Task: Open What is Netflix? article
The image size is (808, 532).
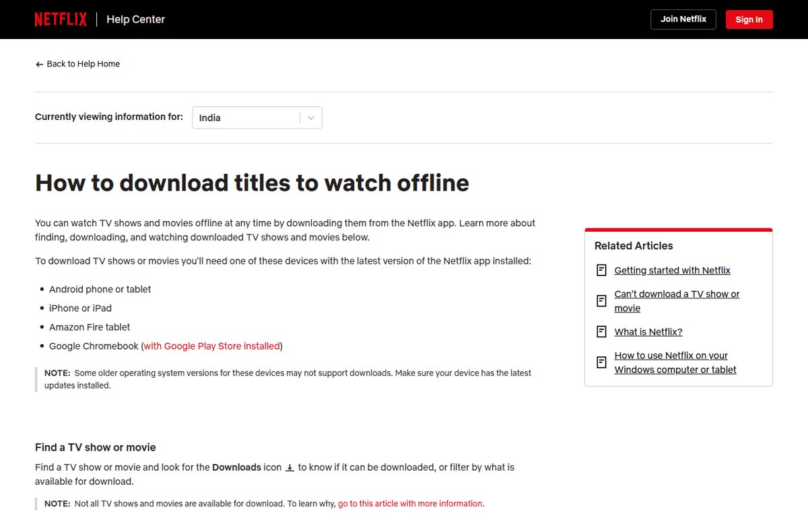Action: point(648,332)
